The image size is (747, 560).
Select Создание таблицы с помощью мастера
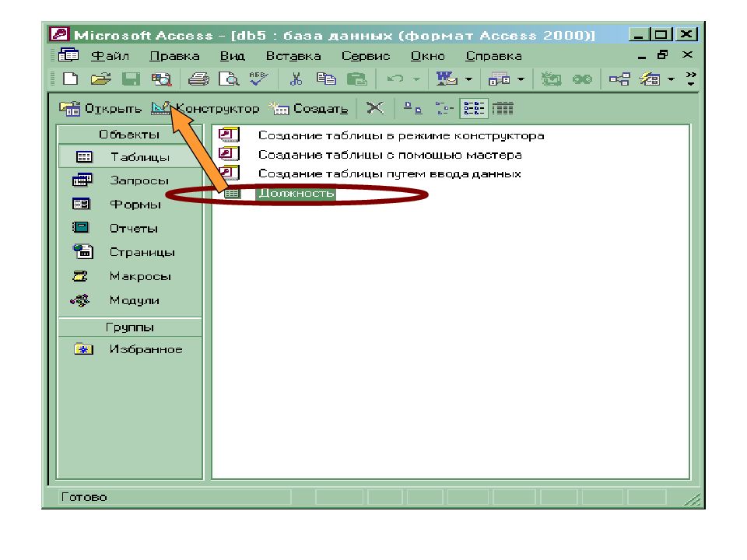coord(370,155)
